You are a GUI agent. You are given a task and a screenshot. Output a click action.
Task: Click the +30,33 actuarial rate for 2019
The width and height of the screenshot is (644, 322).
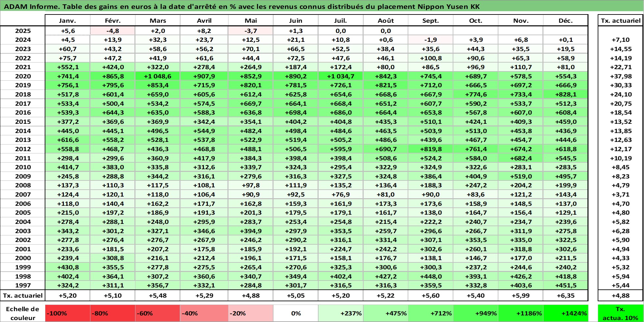621,85
